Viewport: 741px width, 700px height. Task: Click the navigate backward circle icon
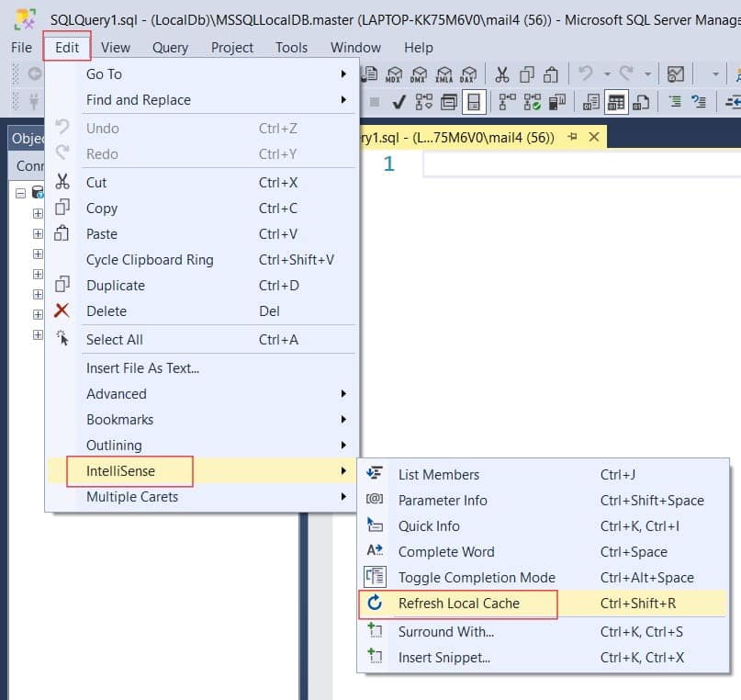35,73
